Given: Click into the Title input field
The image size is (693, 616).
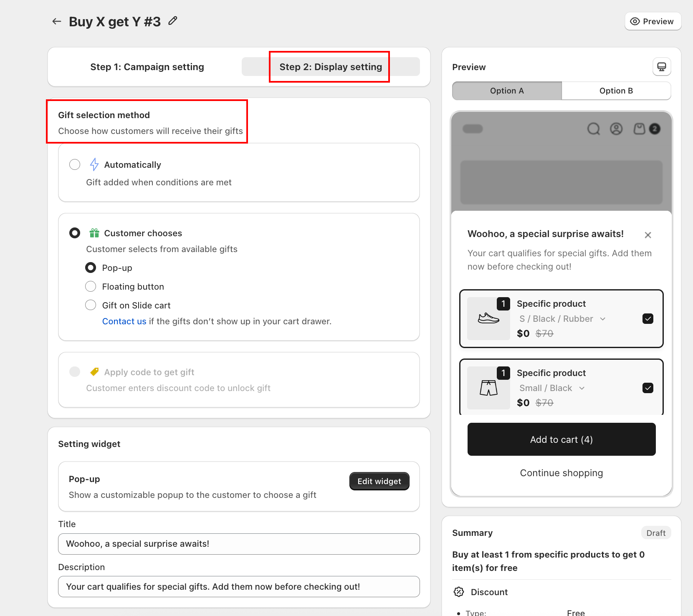Looking at the screenshot, I should pyautogui.click(x=239, y=544).
